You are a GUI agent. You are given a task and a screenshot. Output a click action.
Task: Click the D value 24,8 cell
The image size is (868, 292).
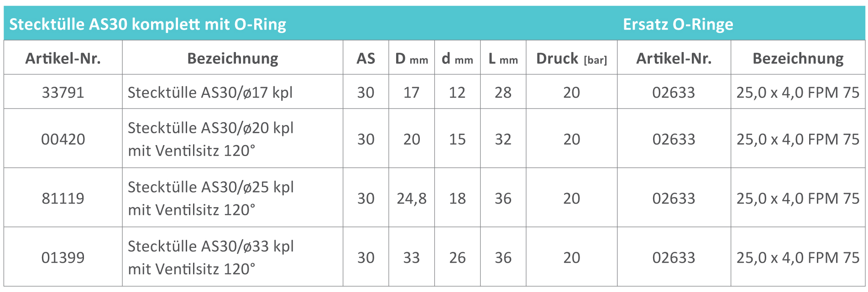(x=411, y=198)
